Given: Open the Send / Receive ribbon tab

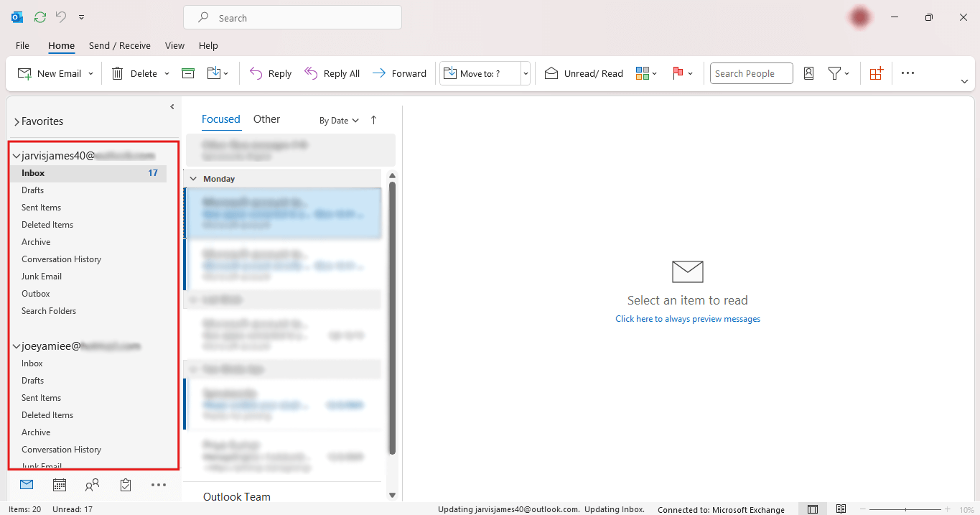Looking at the screenshot, I should coord(119,45).
